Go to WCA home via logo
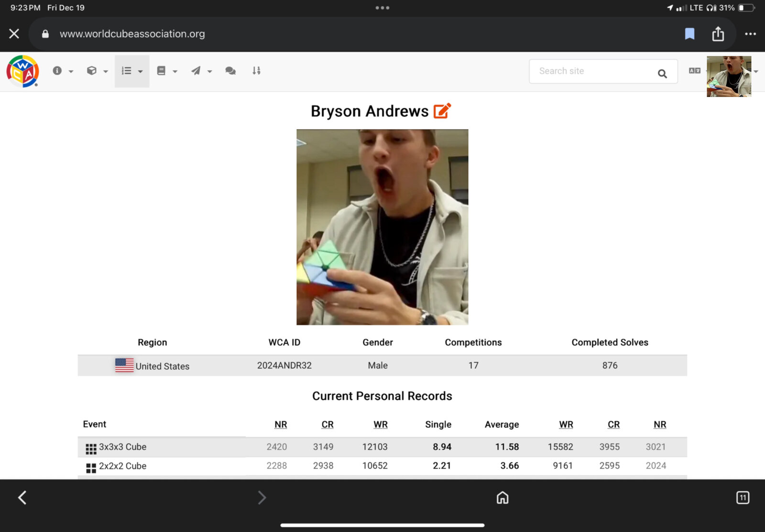 coord(22,71)
